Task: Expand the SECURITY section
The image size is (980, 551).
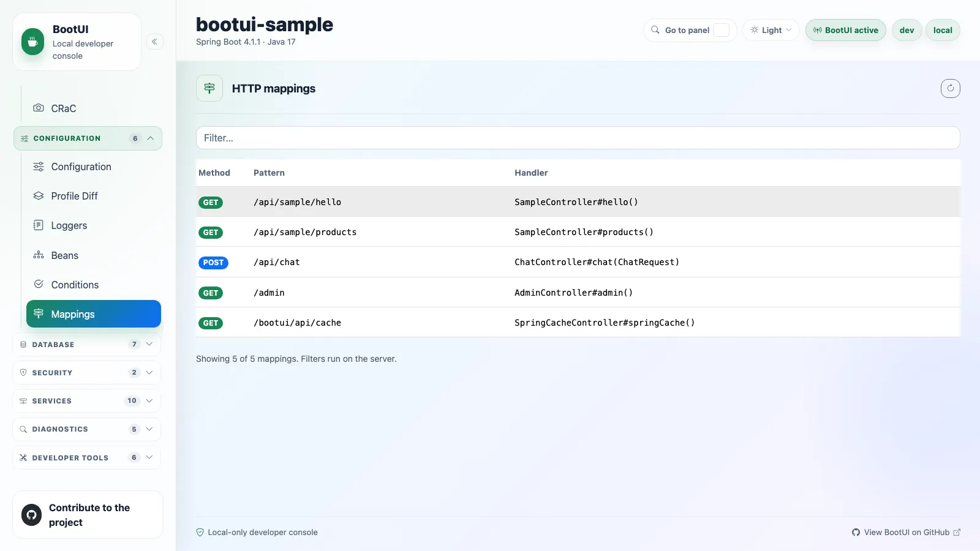Action: (86, 372)
